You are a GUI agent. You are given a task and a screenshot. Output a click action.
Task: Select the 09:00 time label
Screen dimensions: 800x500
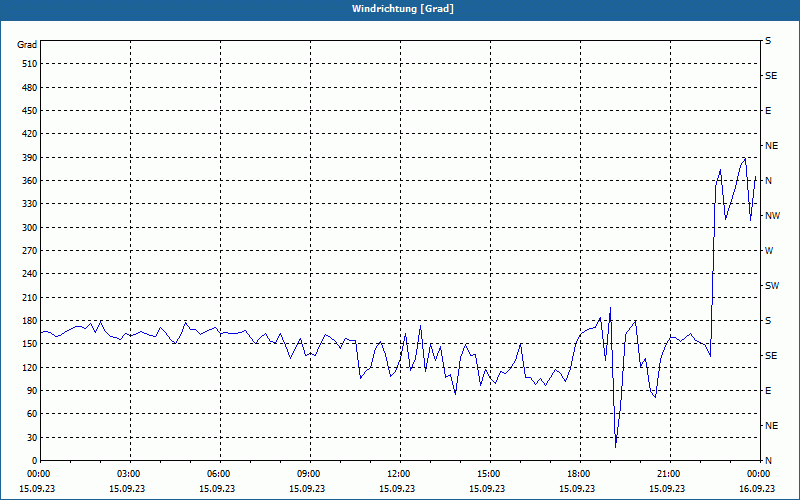(x=308, y=473)
